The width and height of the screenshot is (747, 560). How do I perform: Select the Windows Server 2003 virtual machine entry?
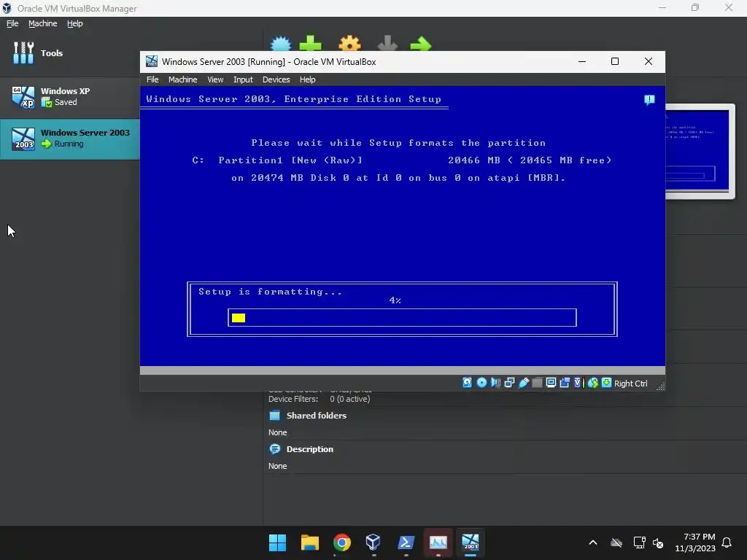tap(69, 139)
